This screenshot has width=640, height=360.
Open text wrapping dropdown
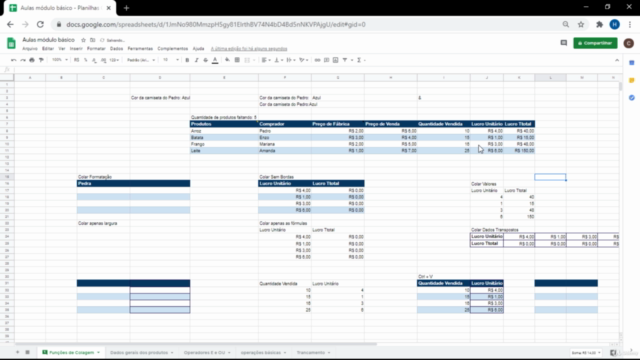click(x=291, y=60)
